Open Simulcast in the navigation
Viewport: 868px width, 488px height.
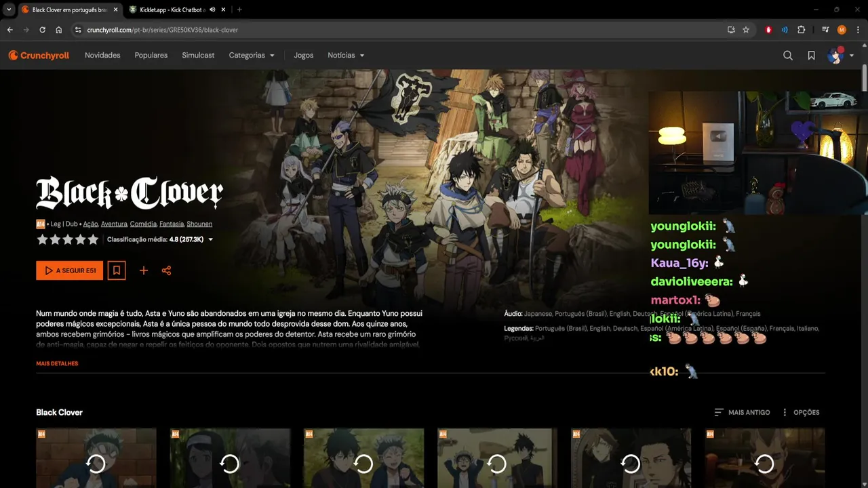pos(198,56)
